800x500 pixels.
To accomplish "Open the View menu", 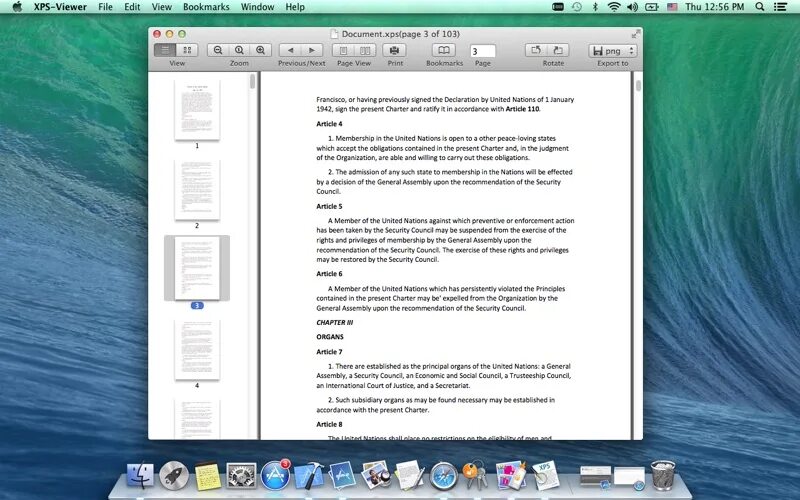I will click(x=162, y=7).
